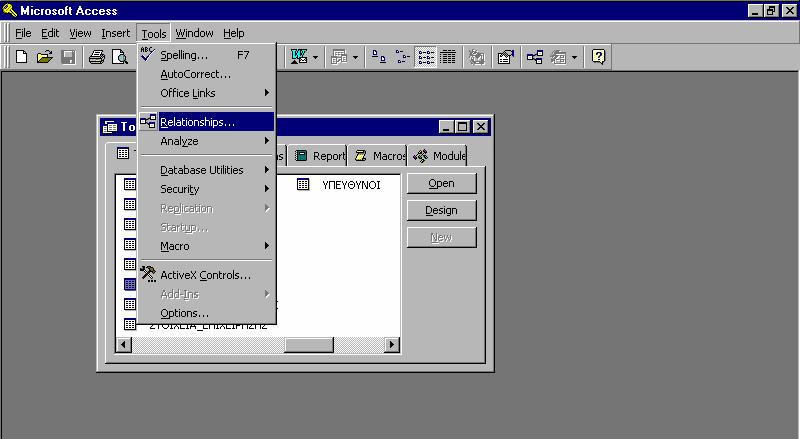Image resolution: width=800 pixels, height=439 pixels.
Task: Choose ActiveX Controls menu entry
Action: pos(207,275)
